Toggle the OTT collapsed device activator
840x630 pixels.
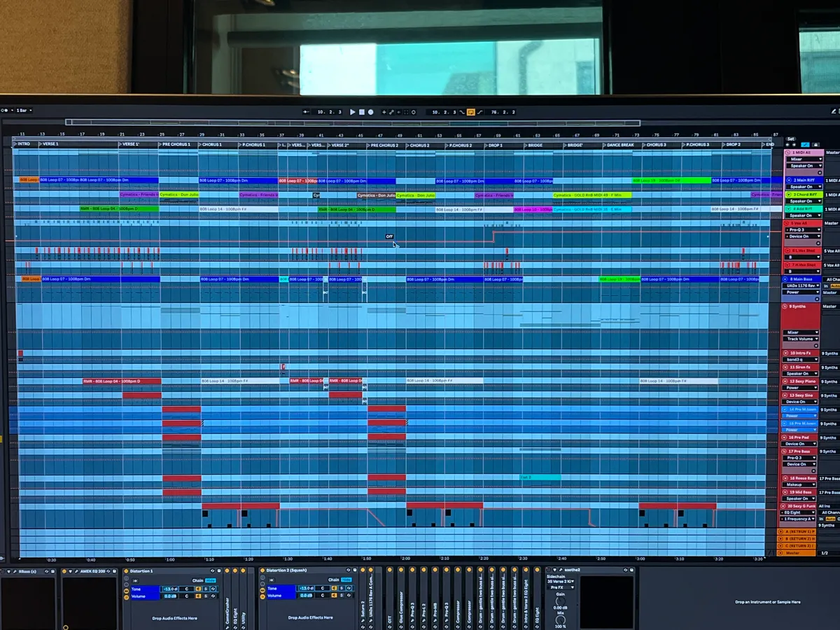(390, 571)
